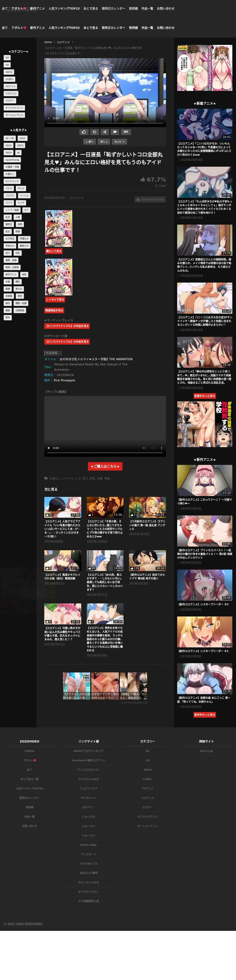Go to next video with 次へ
This screenshot has height=980, width=236.
(104, 141)
